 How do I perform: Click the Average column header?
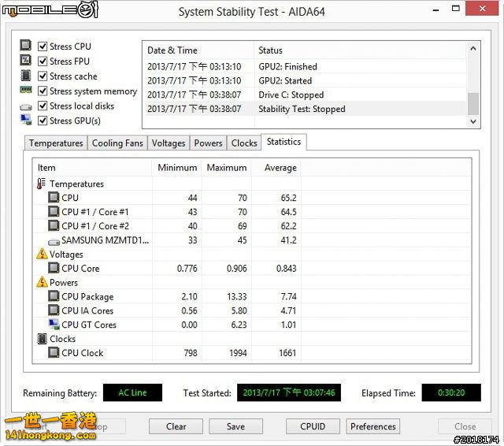pos(276,168)
